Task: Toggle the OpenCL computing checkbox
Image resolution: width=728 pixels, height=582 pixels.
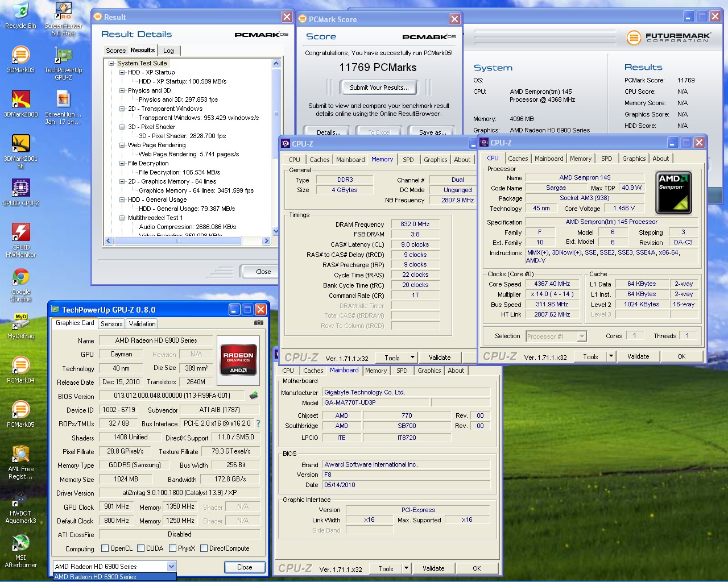Action: pos(105,548)
